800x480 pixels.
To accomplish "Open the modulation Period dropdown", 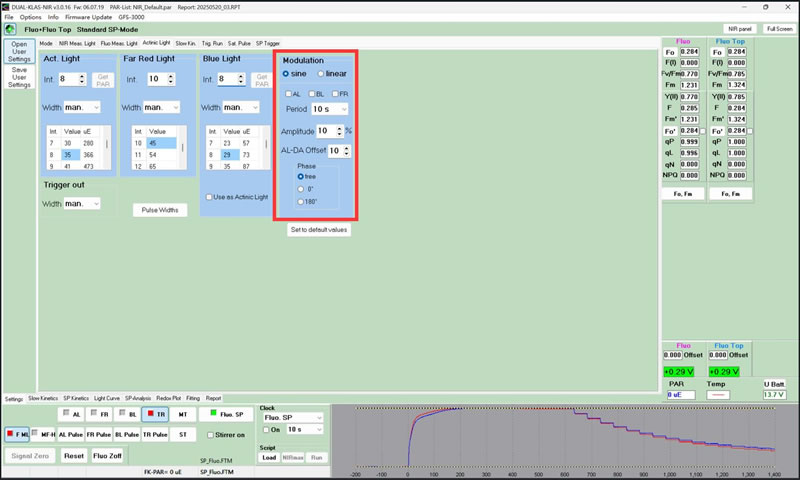I will (329, 108).
